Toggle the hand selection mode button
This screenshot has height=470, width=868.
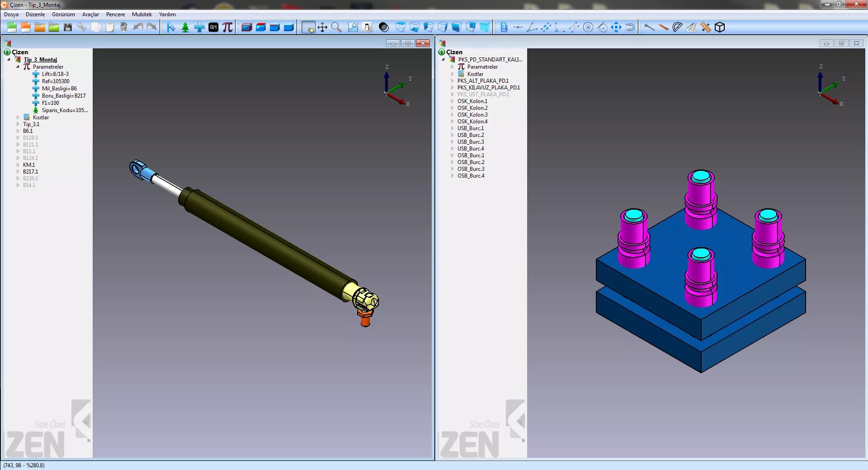308,27
